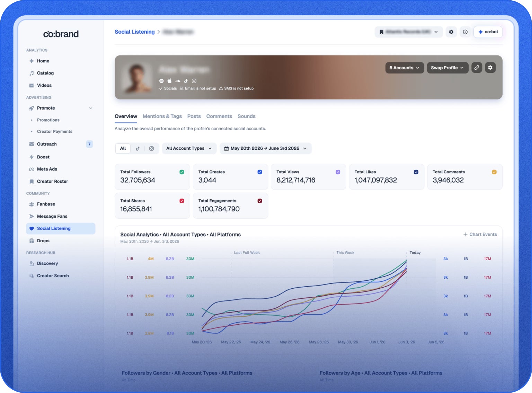Click the Outreach badge showing 7
Image resolution: width=532 pixels, height=393 pixels.
coord(89,144)
